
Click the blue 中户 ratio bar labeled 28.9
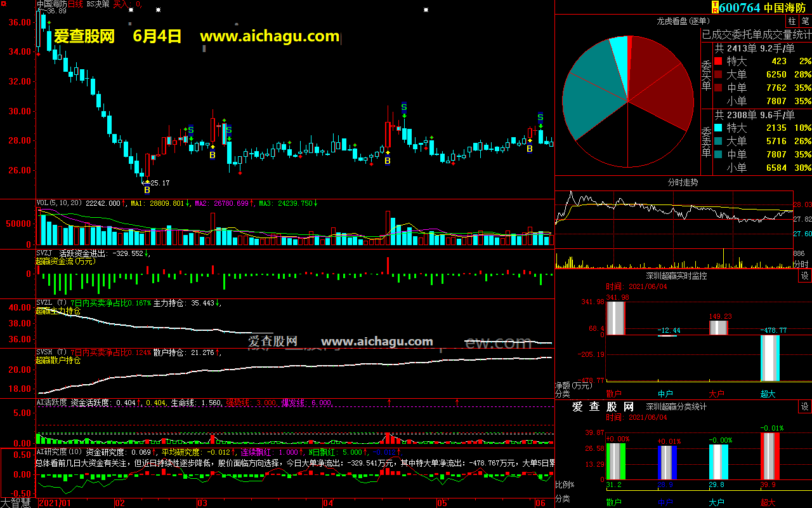coord(667,462)
